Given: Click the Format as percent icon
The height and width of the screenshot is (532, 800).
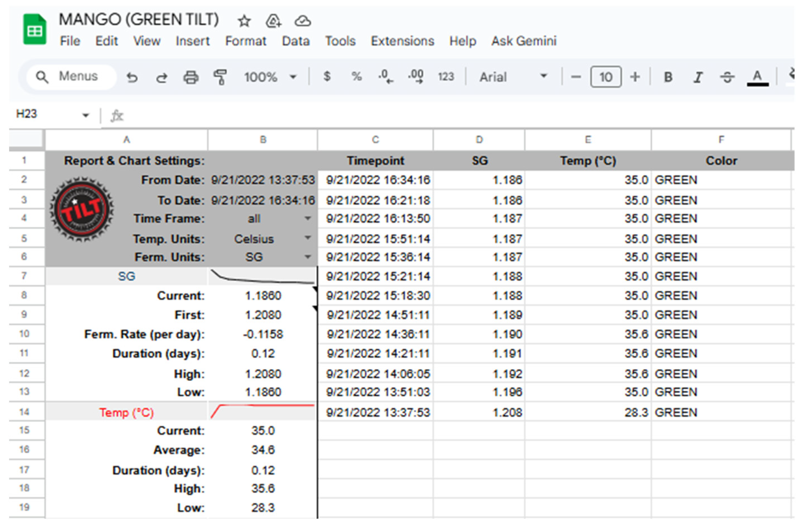Looking at the screenshot, I should (356, 76).
